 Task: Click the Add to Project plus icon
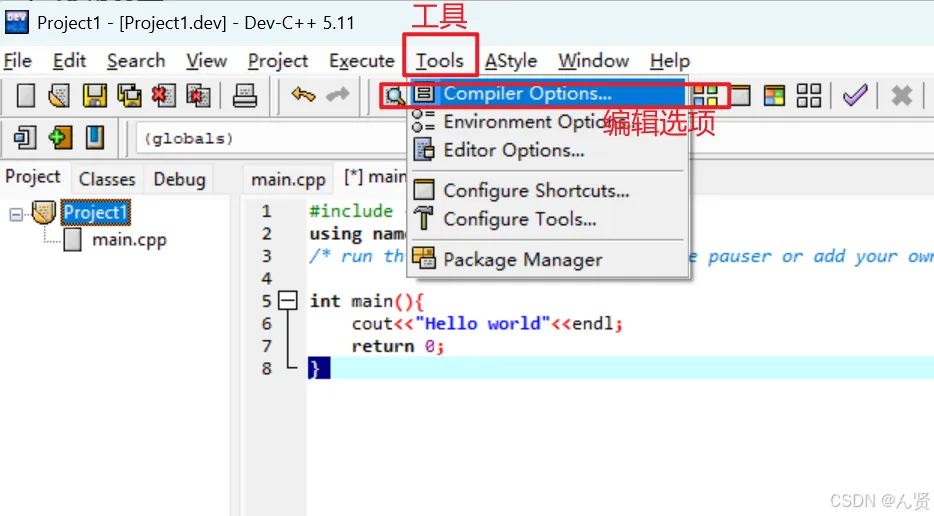(x=60, y=138)
